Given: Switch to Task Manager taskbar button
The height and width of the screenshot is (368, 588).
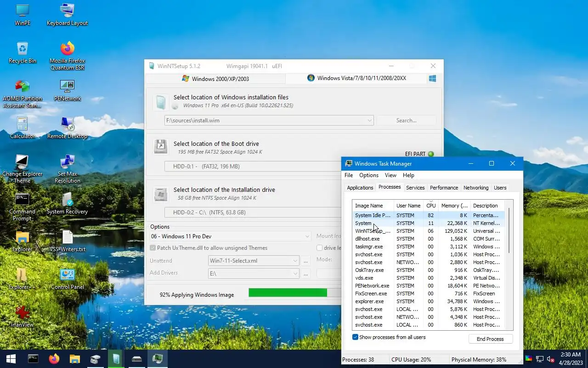Looking at the screenshot, I should click(158, 359).
